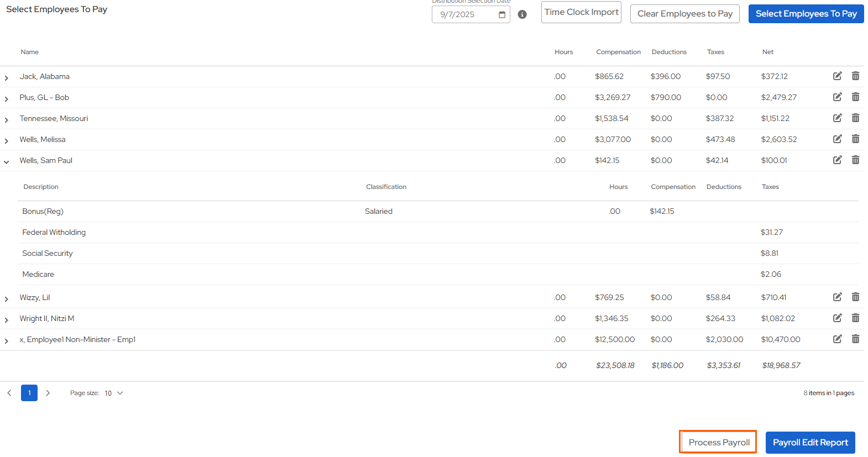
Task: Click the distribution date input field
Action: 464,15
